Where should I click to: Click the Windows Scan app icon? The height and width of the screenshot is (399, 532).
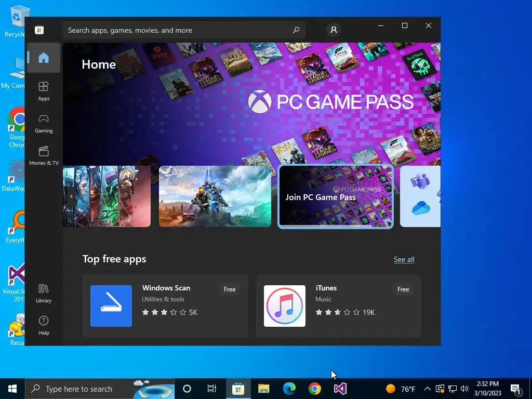pos(111,306)
